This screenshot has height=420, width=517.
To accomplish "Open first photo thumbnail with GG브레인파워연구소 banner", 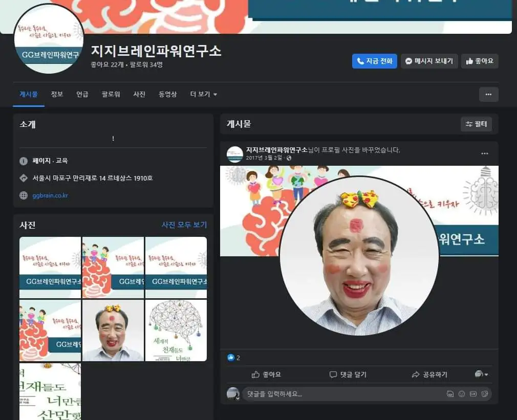I will [x=50, y=267].
